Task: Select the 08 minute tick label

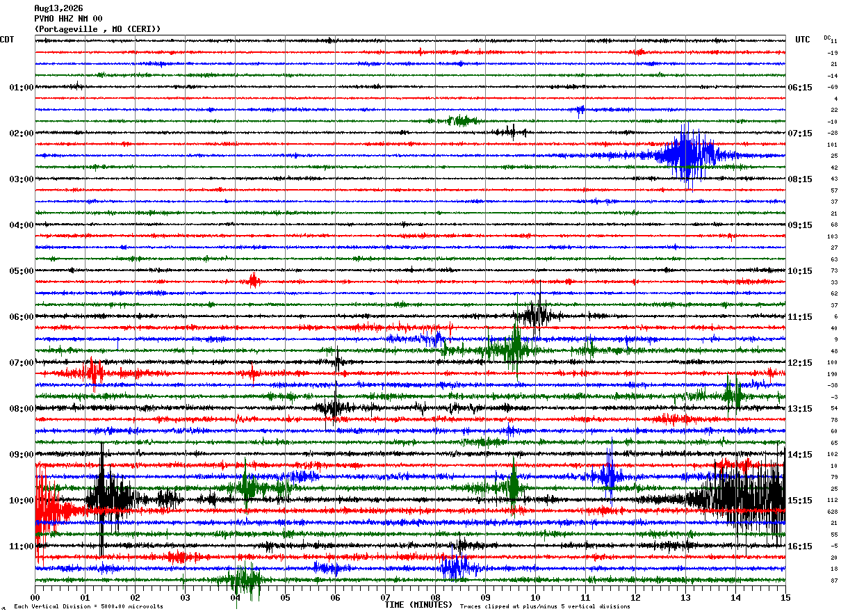Action: (x=435, y=597)
